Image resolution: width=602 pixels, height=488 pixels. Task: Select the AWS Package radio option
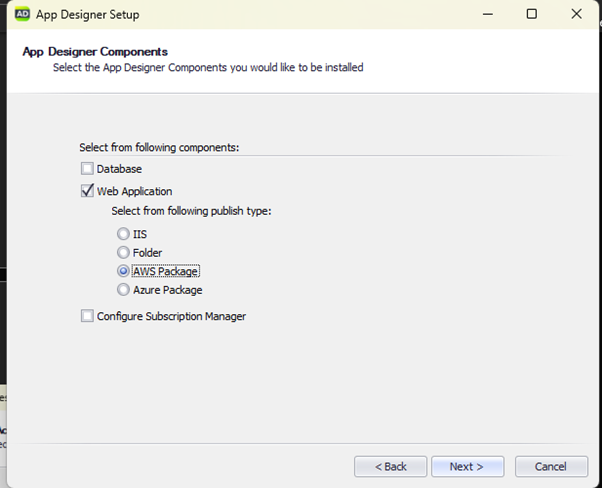[123, 271]
